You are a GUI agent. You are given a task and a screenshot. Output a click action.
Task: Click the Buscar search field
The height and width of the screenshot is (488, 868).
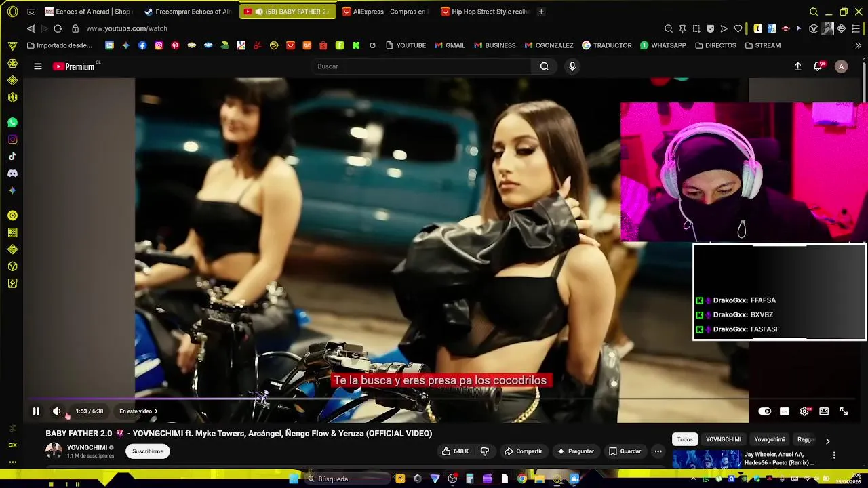(x=422, y=66)
